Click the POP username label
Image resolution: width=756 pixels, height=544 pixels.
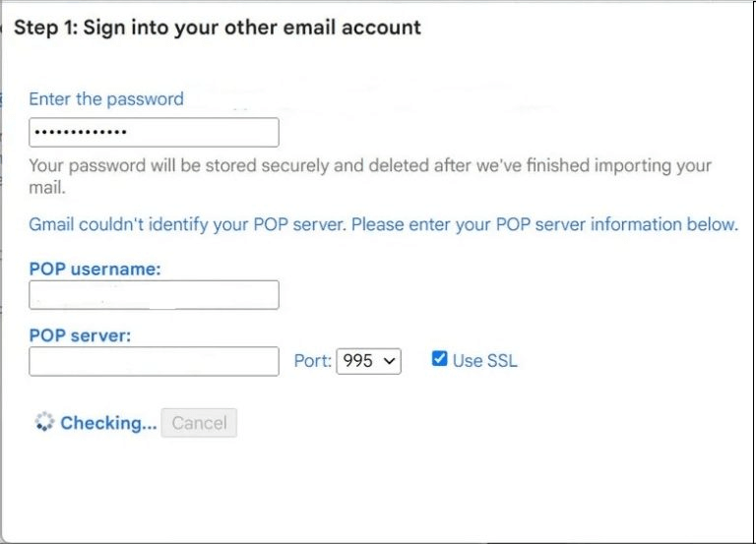click(x=94, y=269)
